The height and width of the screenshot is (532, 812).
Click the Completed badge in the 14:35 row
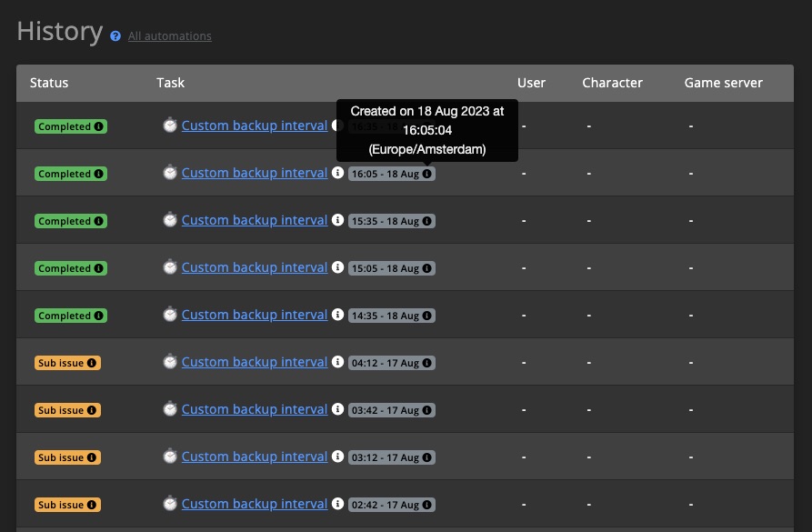(71, 316)
